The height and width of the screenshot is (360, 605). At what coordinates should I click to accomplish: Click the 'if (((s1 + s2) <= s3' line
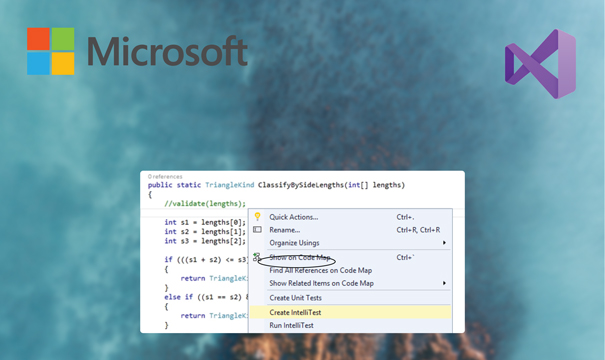[x=206, y=260]
